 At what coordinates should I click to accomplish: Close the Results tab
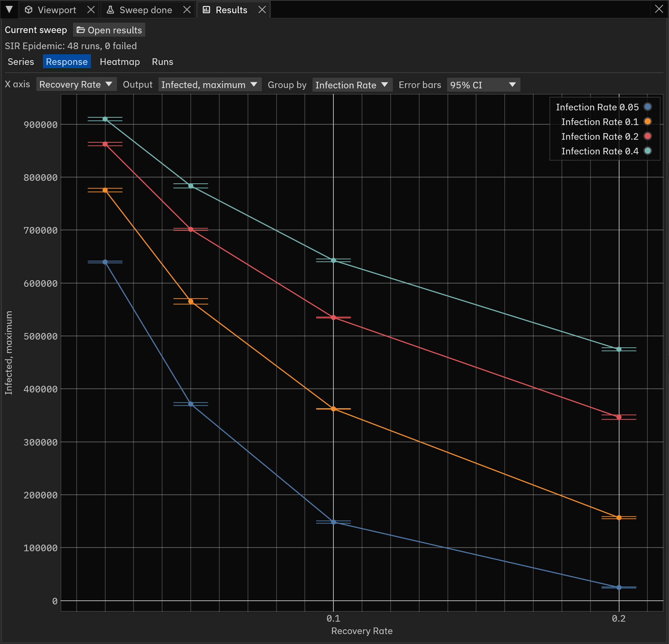pos(262,10)
